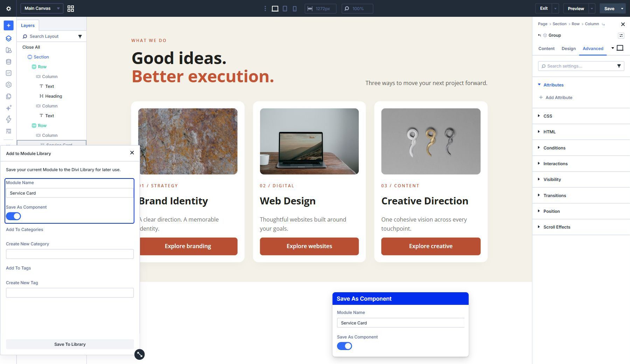
Task: Click the Save button in top bar
Action: point(609,8)
